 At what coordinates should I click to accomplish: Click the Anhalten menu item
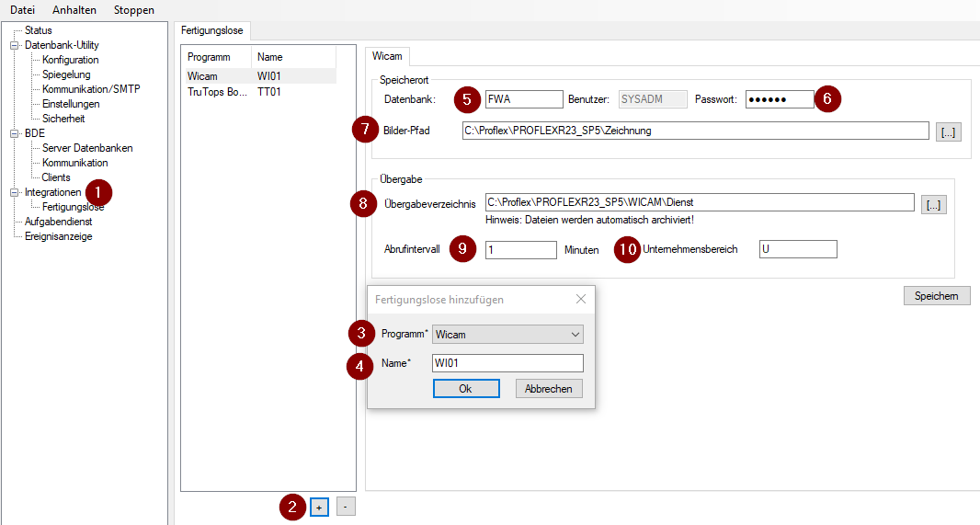(74, 10)
